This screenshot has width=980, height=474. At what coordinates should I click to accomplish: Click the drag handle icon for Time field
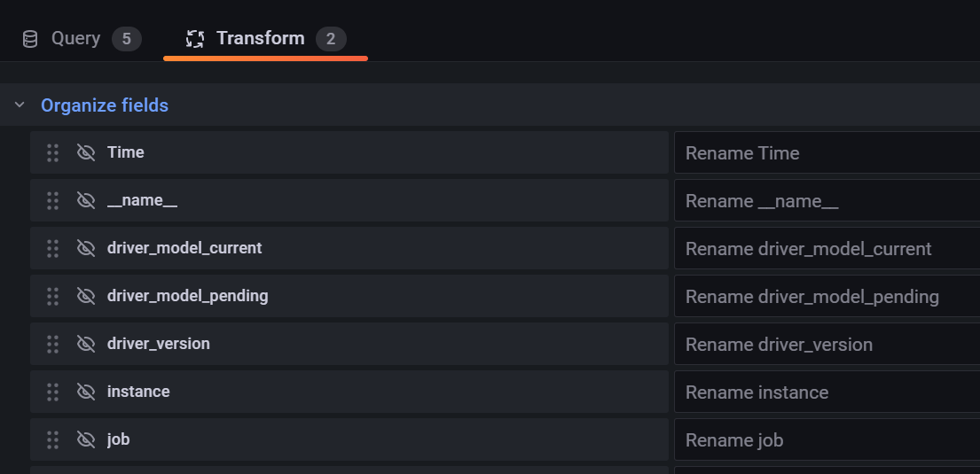(x=52, y=152)
